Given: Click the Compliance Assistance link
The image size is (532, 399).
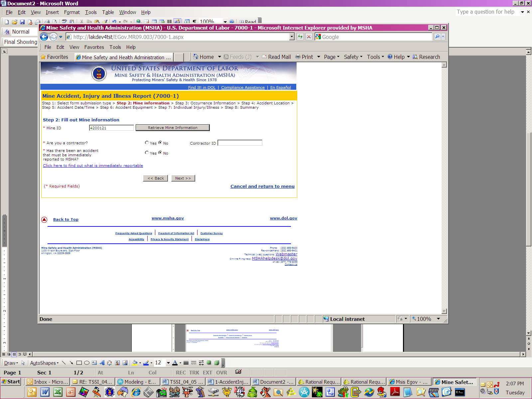Looking at the screenshot, I should click(x=243, y=87).
